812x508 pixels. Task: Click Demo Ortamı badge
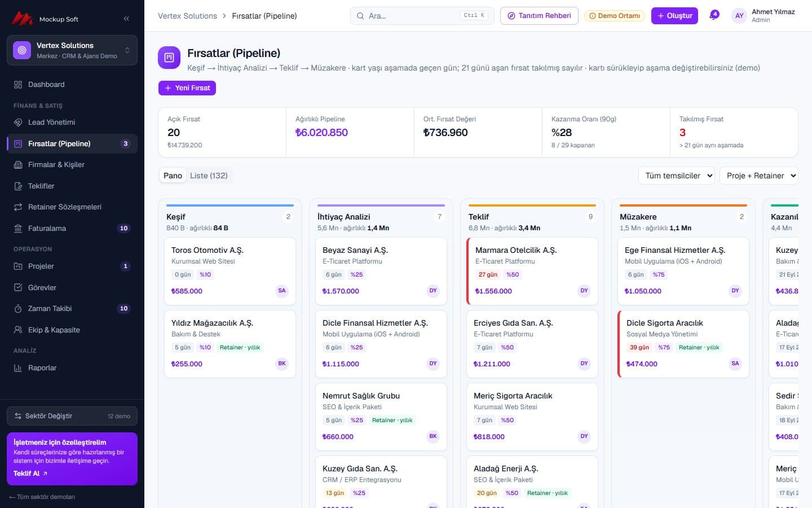click(x=615, y=16)
